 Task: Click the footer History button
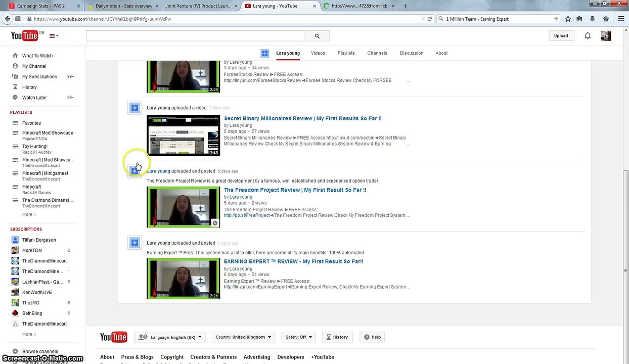coord(337,337)
